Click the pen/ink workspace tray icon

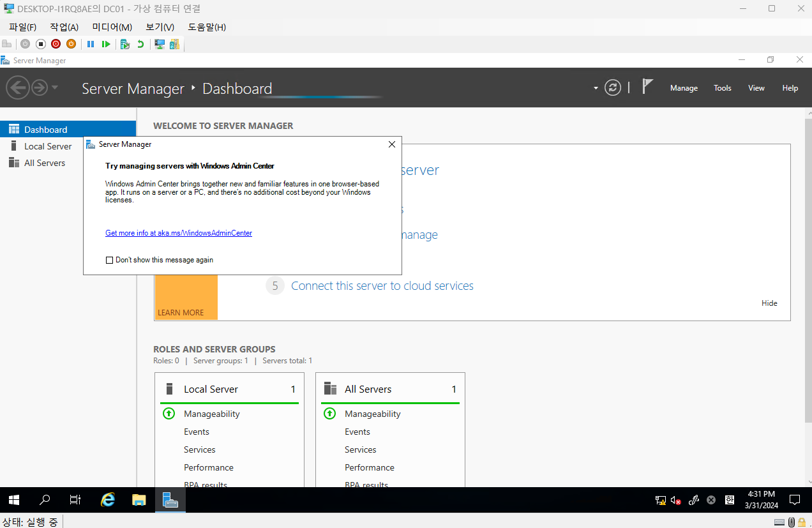coord(694,501)
